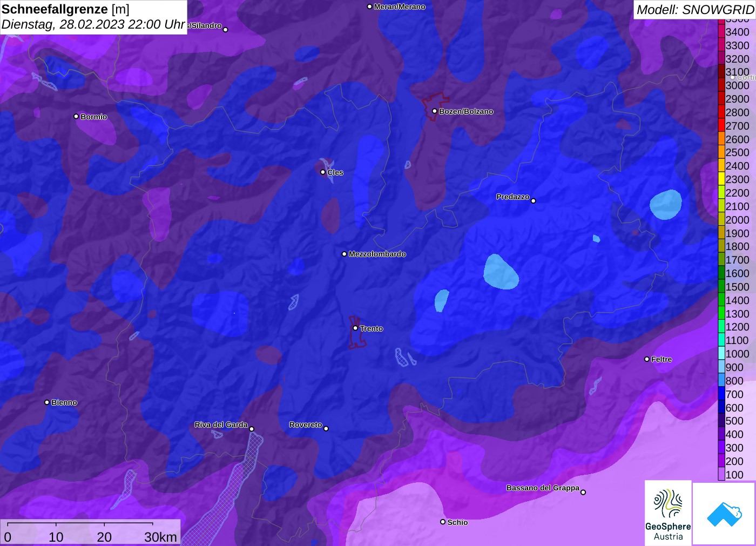The width and height of the screenshot is (756, 546).
Task: Click the Feltre location marker
Action: 647,359
